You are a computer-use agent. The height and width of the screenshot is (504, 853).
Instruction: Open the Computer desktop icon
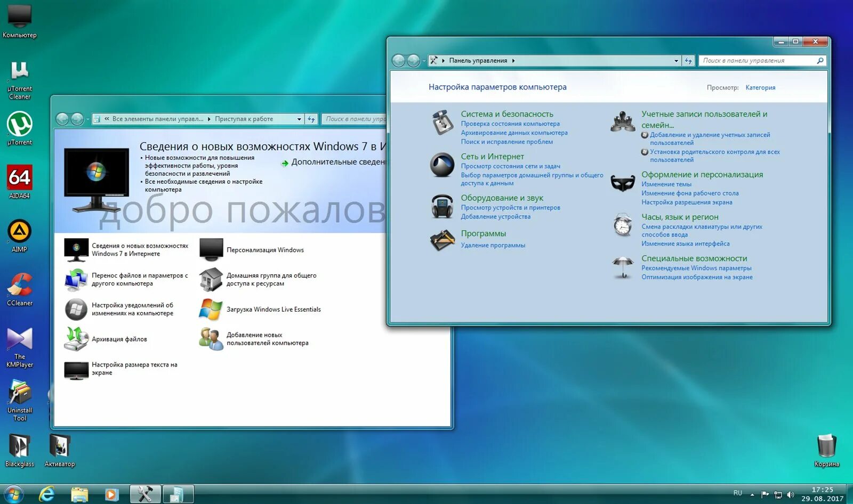pos(20,21)
